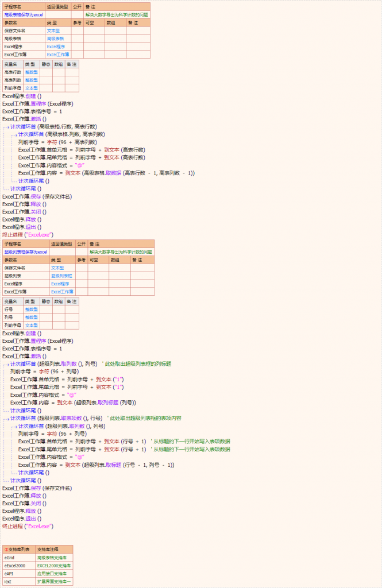Screen dimensions: 382x588
Task: Click the 高表列数 variable name cell
Action: tap(13, 80)
